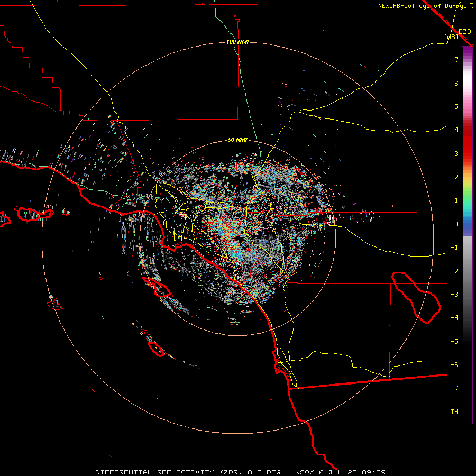Screen dimensions: 476x476
Task: Click the 0 value on color scale
Action: tap(456, 224)
